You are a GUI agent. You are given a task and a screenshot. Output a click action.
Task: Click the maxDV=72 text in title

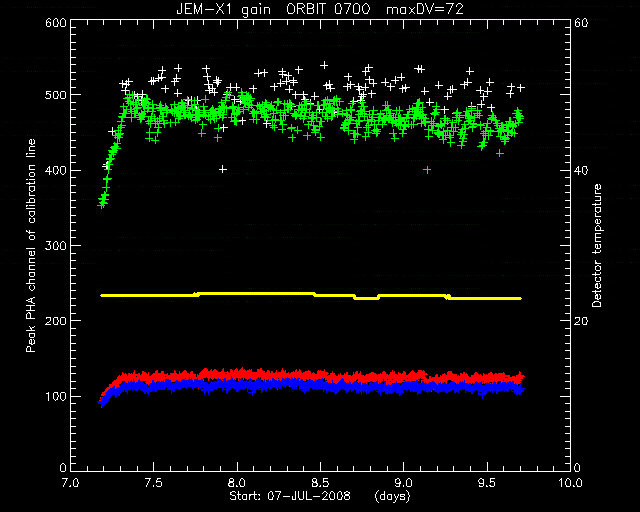click(x=425, y=9)
